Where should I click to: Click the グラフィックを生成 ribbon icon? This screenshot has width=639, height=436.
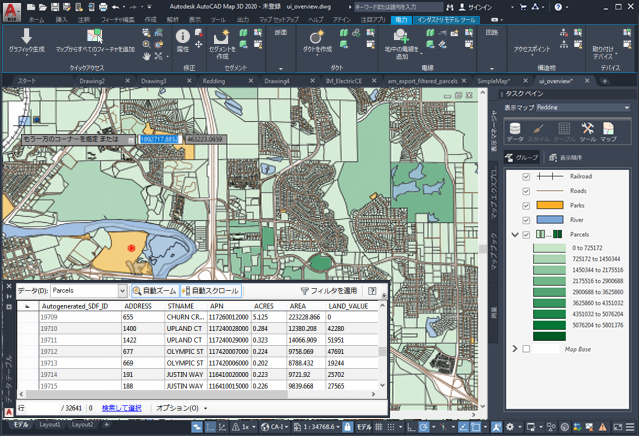pos(27,39)
